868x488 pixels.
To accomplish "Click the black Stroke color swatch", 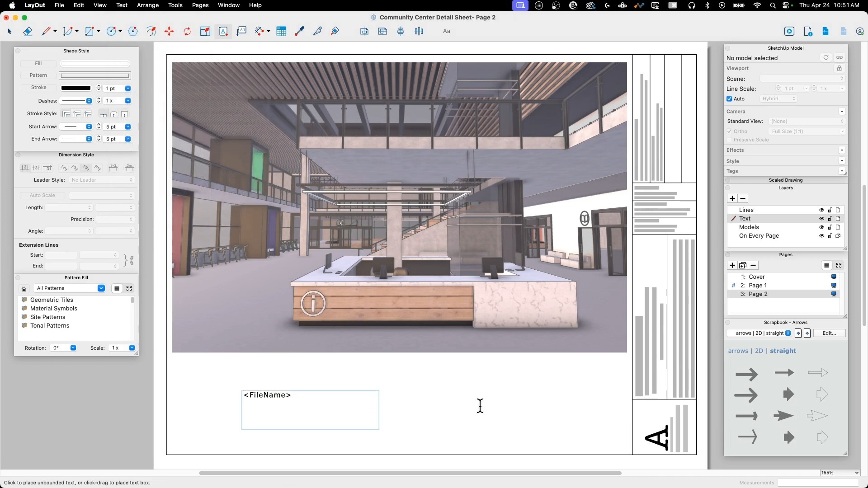I will point(76,88).
